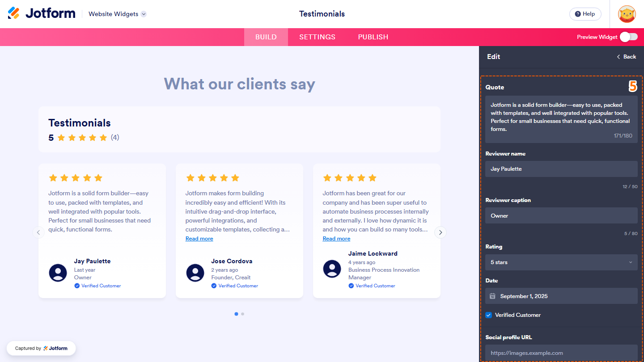Click verified badge under Jose Cordova
The height and width of the screenshot is (362, 644).
[x=235, y=286]
